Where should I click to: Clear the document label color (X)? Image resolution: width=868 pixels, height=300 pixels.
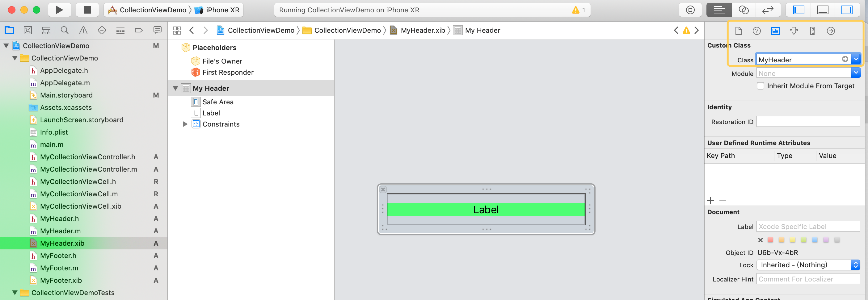coord(760,240)
